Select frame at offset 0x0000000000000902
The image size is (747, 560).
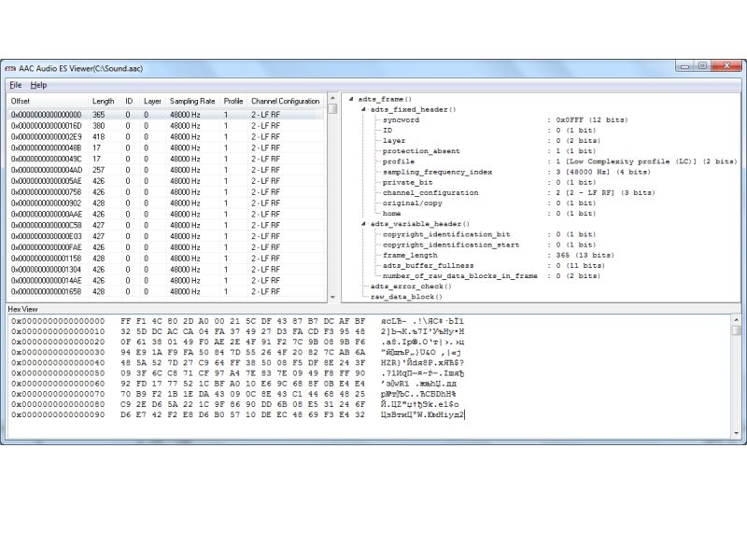(x=166, y=203)
